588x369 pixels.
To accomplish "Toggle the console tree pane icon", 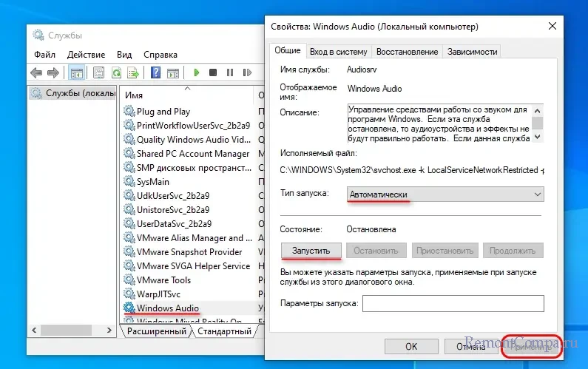I will tap(76, 72).
